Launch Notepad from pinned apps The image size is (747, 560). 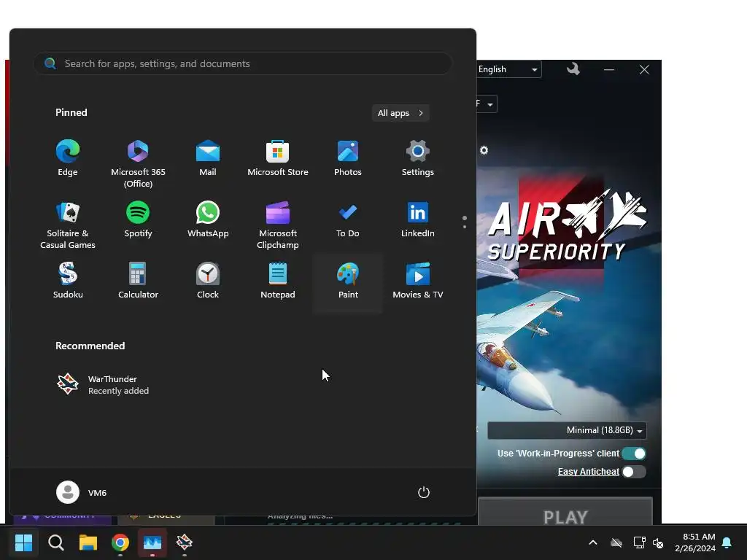click(x=278, y=281)
